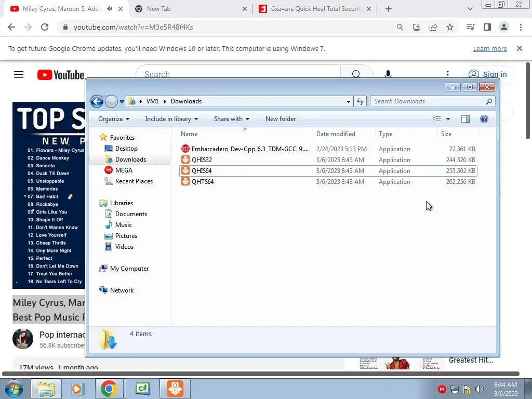This screenshot has height=399, width=532.
Task: Select Embarcadero Dev-Cpp installer file
Action: click(328, 149)
